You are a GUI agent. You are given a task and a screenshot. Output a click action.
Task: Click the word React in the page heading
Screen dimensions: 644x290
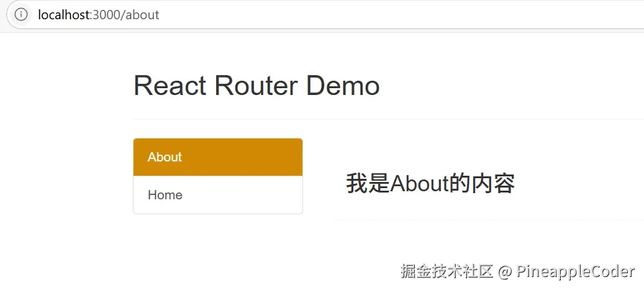click(170, 85)
